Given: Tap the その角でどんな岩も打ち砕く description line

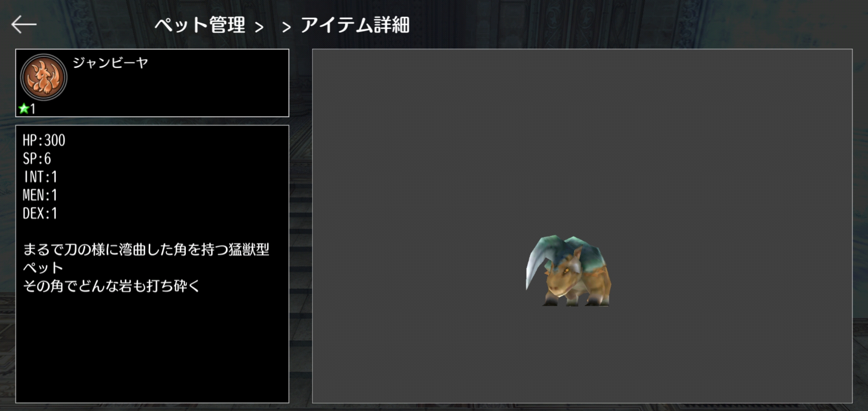Looking at the screenshot, I should 111,286.
